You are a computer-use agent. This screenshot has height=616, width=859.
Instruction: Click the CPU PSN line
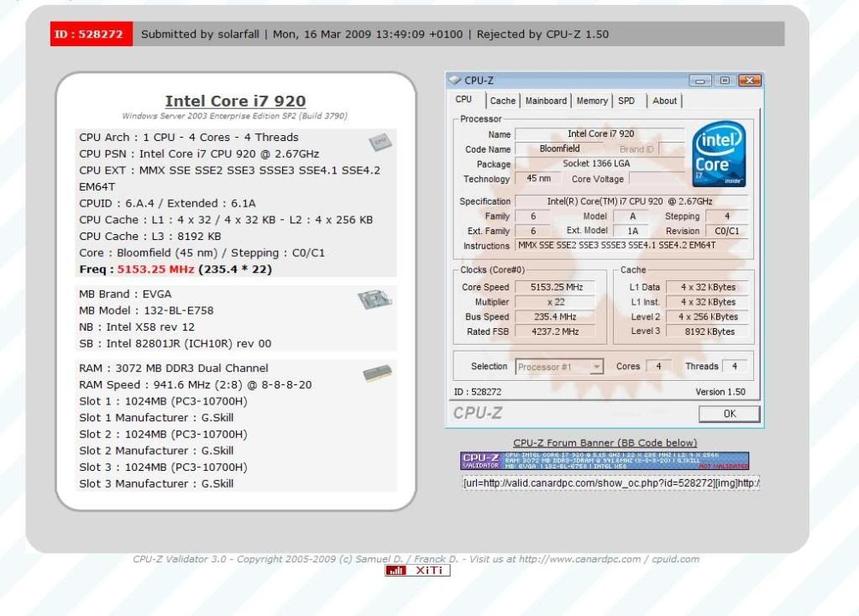coord(199,154)
